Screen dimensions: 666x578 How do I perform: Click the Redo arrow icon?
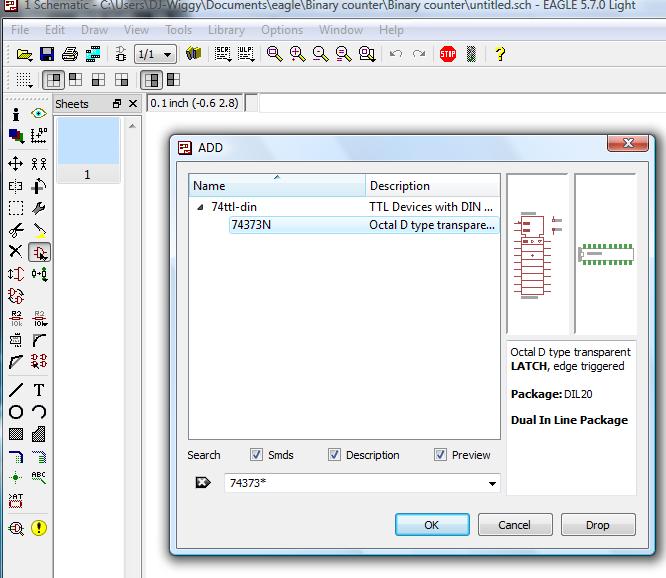419,54
